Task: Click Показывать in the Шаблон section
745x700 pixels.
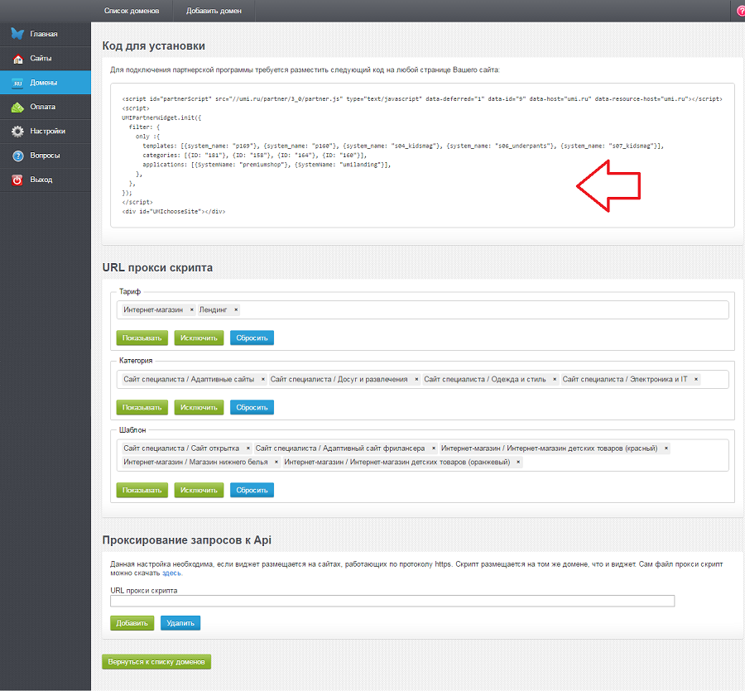Action: point(142,490)
